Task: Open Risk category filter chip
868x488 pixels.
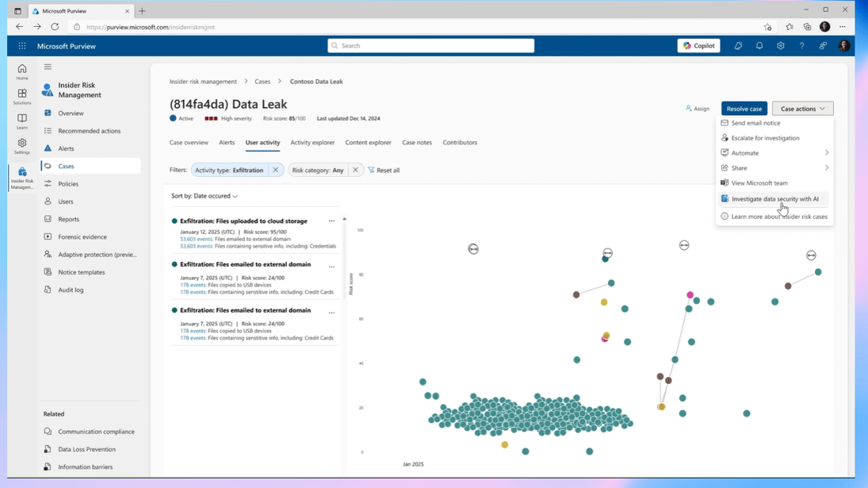Action: click(x=318, y=170)
